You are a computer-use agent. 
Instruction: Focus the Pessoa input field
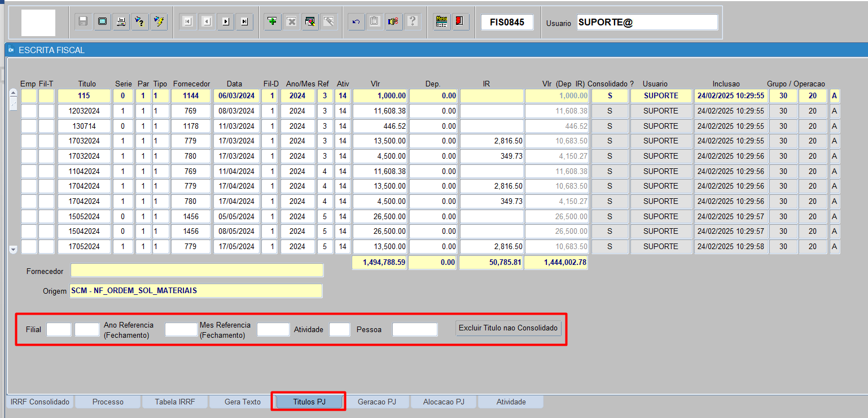(x=415, y=329)
